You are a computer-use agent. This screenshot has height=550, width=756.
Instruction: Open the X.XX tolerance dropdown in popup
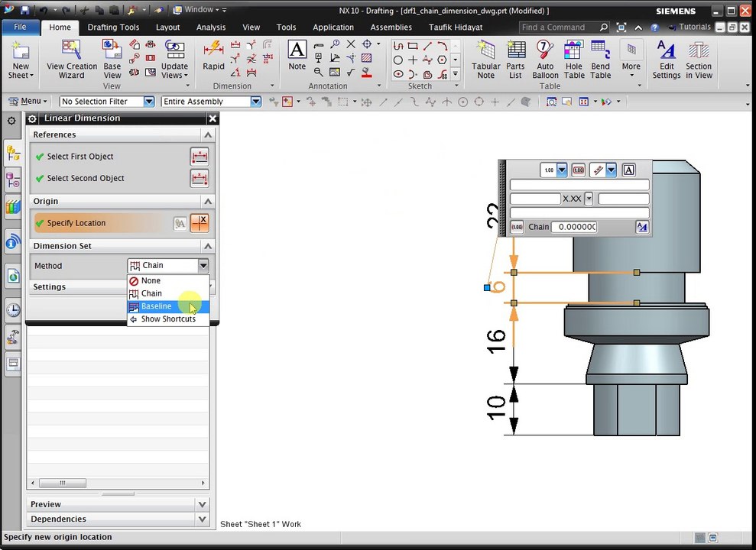[x=589, y=199]
